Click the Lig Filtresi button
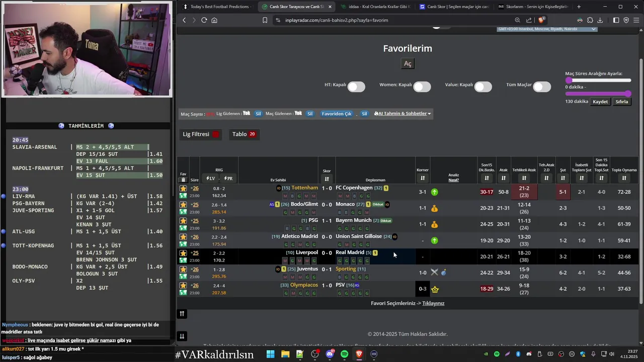Screen dimensions: 644x362 pos(201,134)
